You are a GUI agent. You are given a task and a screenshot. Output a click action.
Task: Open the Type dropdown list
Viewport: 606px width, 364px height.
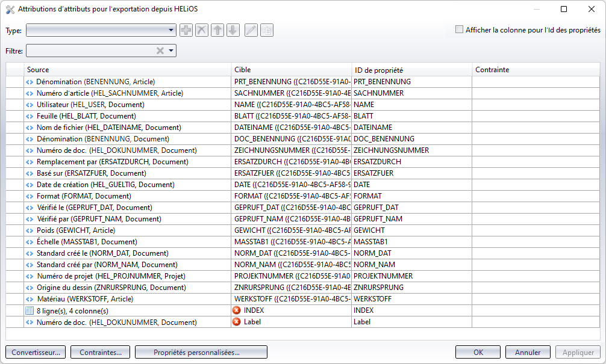(x=171, y=30)
